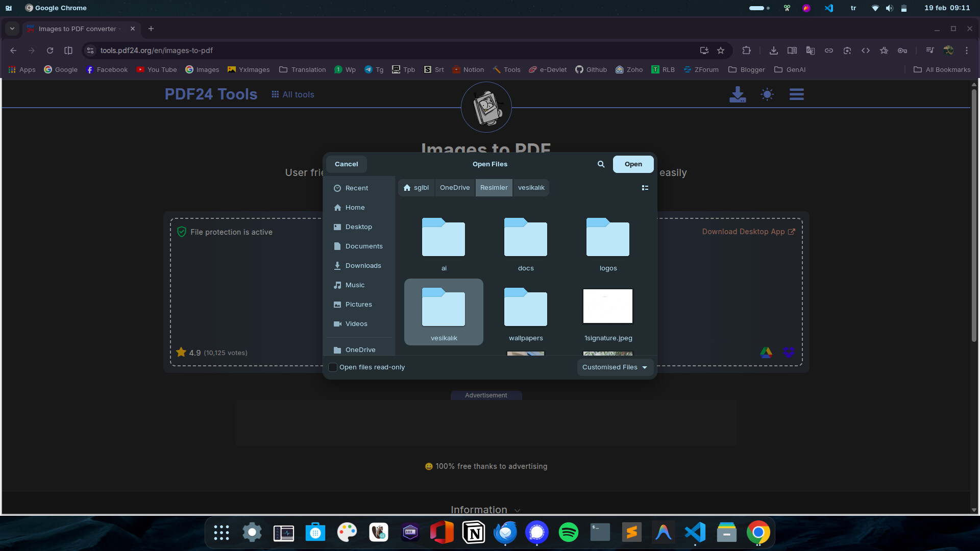Viewport: 980px width, 551px height.
Task: Launch Spotify from the dock
Action: (568, 533)
